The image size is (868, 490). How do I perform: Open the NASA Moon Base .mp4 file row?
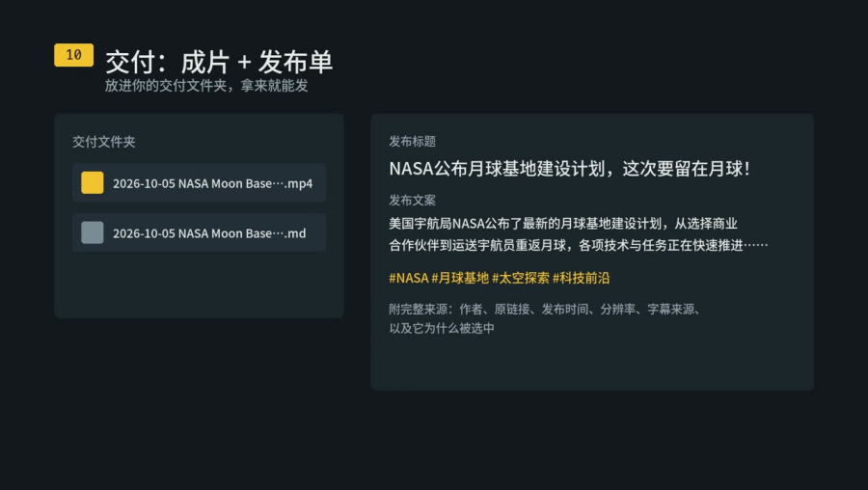click(199, 182)
